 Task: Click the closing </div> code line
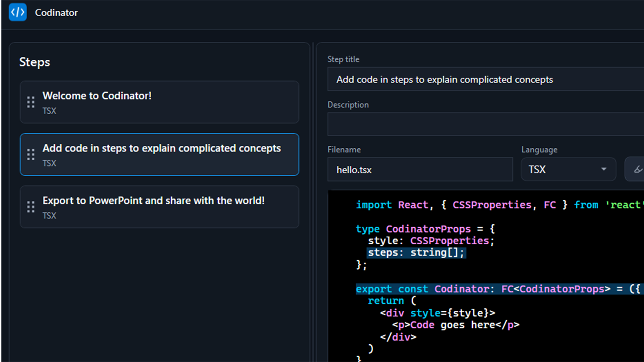398,337
